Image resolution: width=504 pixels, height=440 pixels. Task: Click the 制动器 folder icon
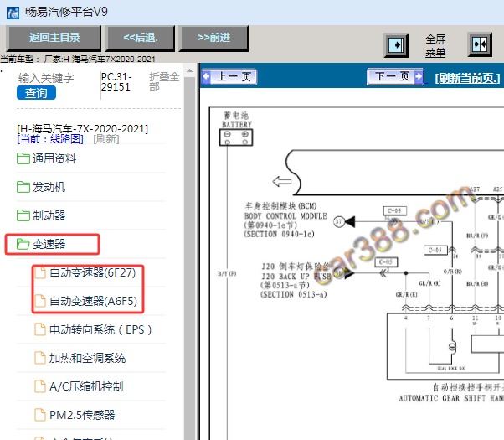tap(23, 215)
